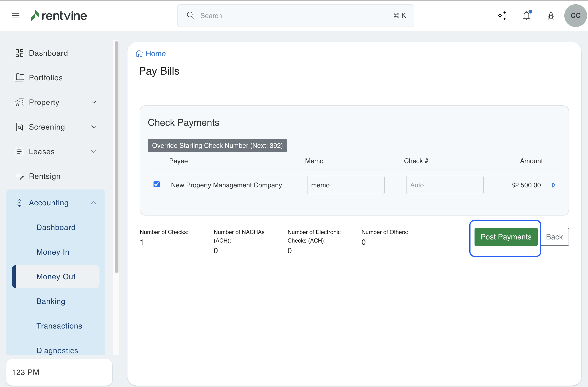Viewport: 588px width, 387px height.
Task: Open Banking under Accounting
Action: (x=51, y=301)
